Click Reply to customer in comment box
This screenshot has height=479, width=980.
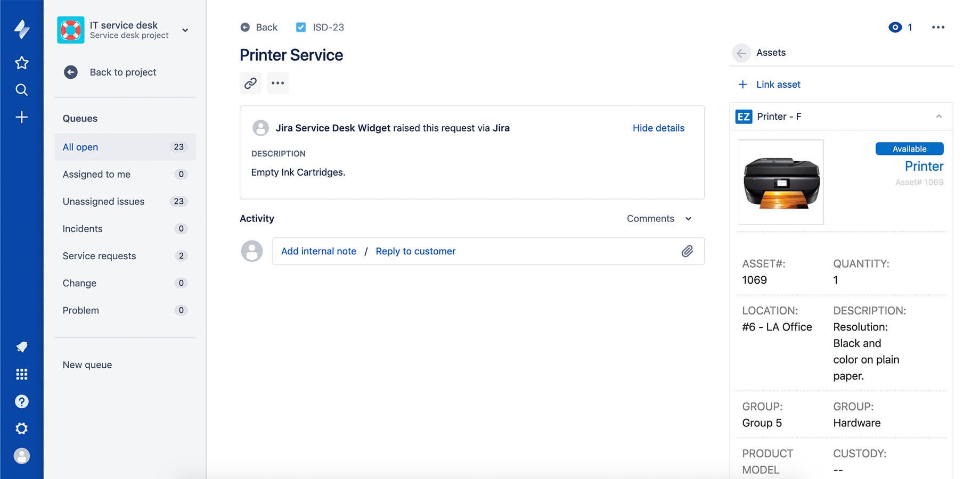(x=415, y=251)
